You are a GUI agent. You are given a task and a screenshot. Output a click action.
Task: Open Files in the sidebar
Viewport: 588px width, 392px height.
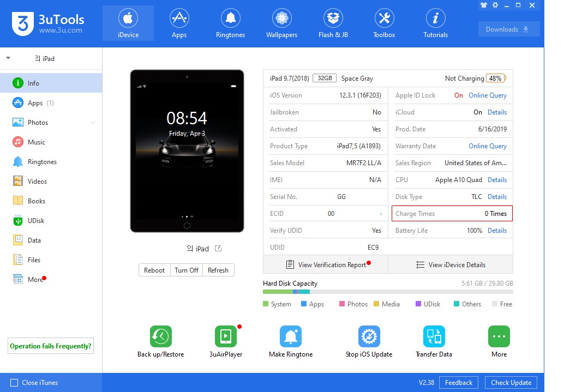[51, 260]
